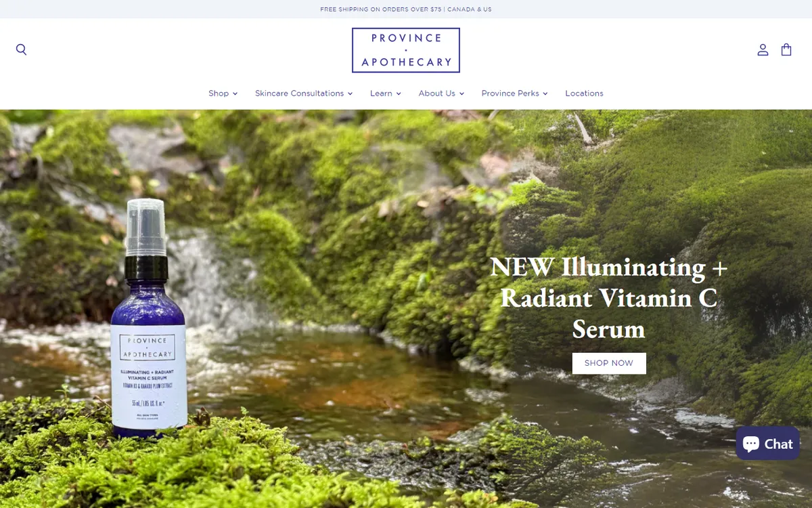The height and width of the screenshot is (508, 812).
Task: Expand the Learn menu chevron
Action: pyautogui.click(x=399, y=93)
